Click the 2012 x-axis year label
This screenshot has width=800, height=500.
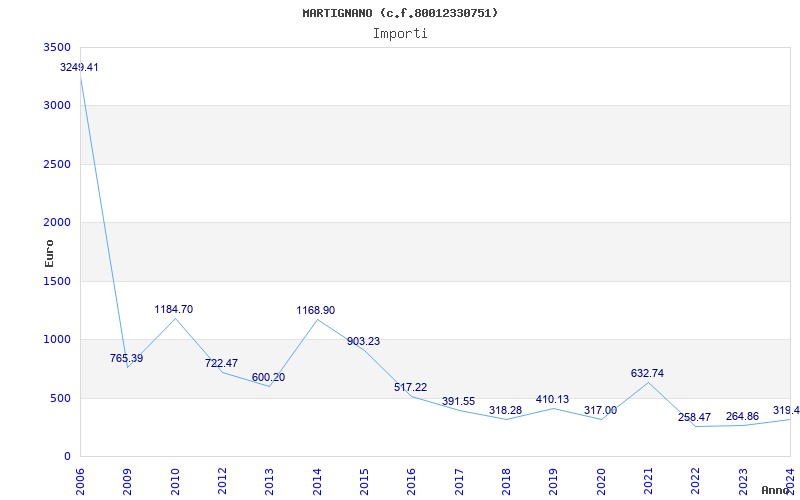(222, 482)
